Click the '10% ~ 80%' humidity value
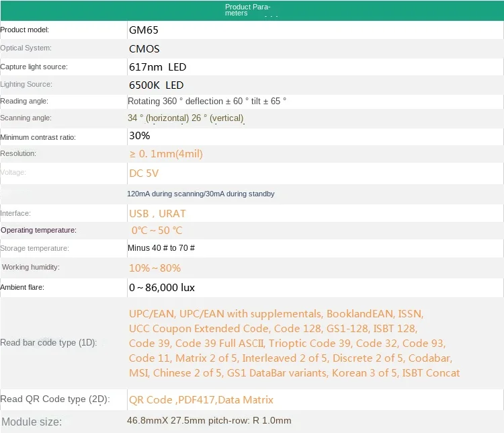Screen dimensions: 504x433 coord(155,268)
